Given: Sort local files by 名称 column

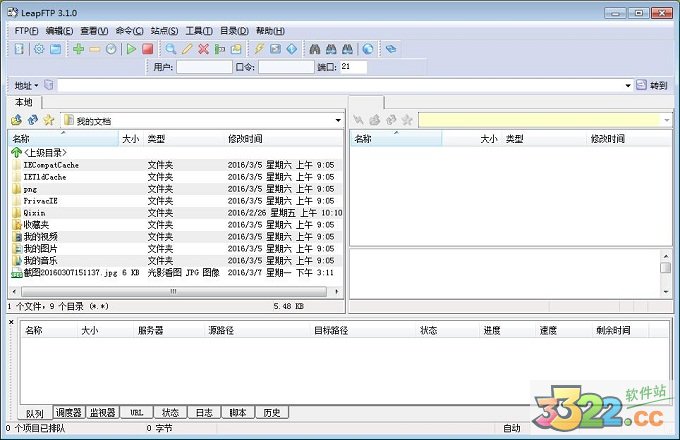Looking at the screenshot, I should tap(63, 139).
